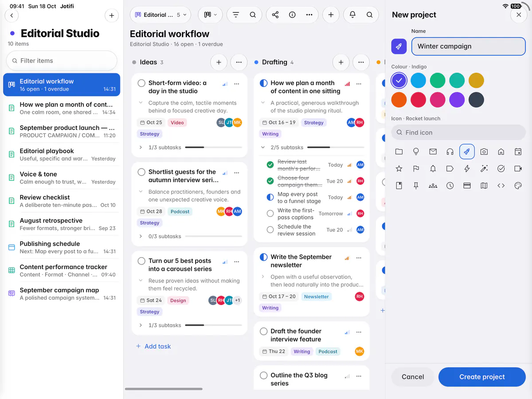Choose the paint palette icon
532x399 pixels.
click(518, 186)
